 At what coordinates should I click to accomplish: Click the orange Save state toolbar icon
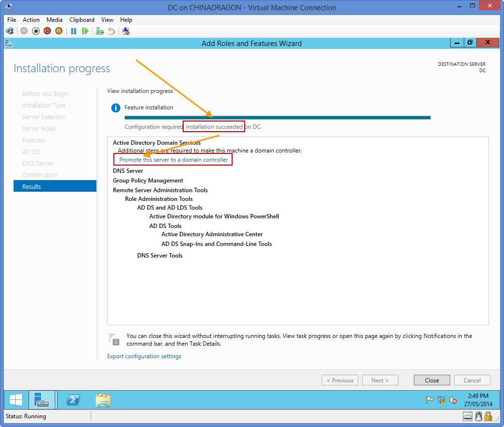click(x=59, y=31)
